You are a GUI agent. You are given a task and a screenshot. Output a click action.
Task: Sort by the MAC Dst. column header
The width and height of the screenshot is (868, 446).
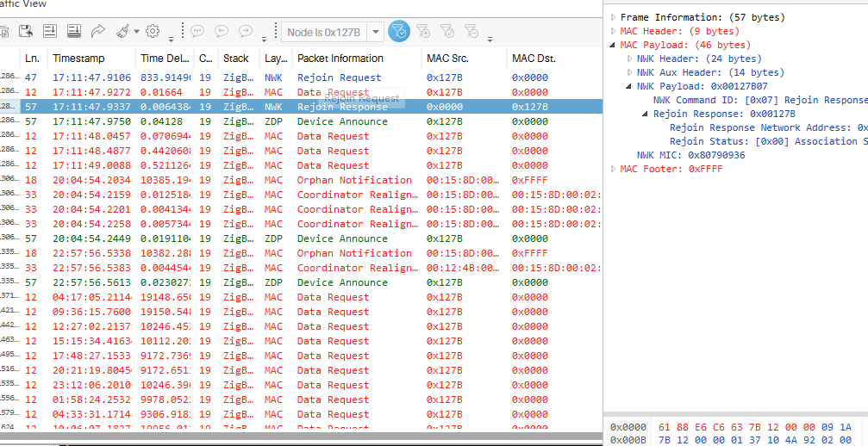(x=554, y=58)
